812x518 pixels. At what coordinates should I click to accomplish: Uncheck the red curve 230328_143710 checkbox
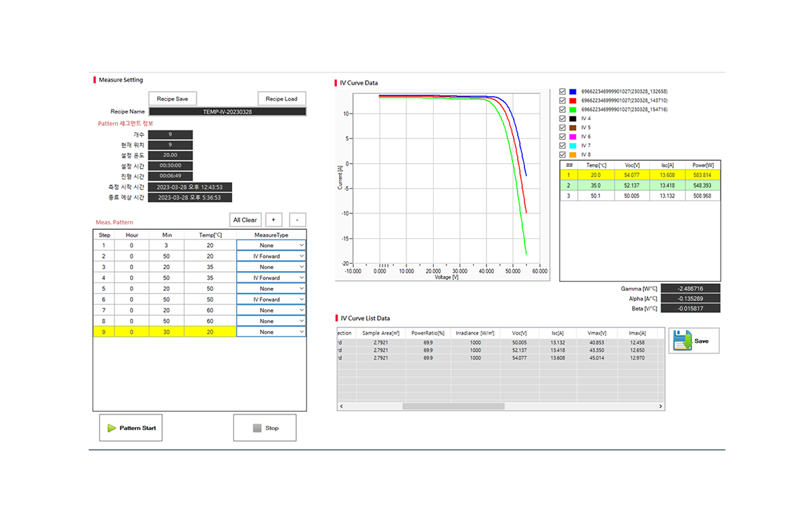tap(563, 100)
